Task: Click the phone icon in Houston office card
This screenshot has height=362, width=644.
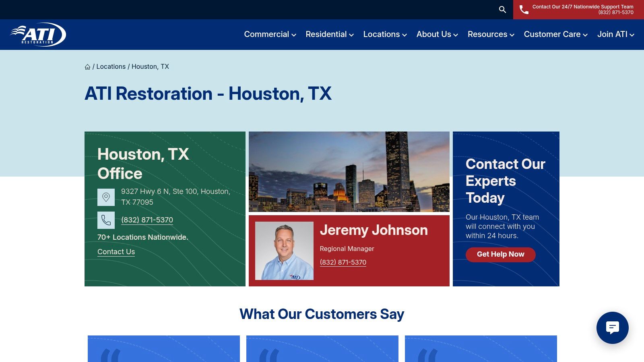Action: [106, 220]
